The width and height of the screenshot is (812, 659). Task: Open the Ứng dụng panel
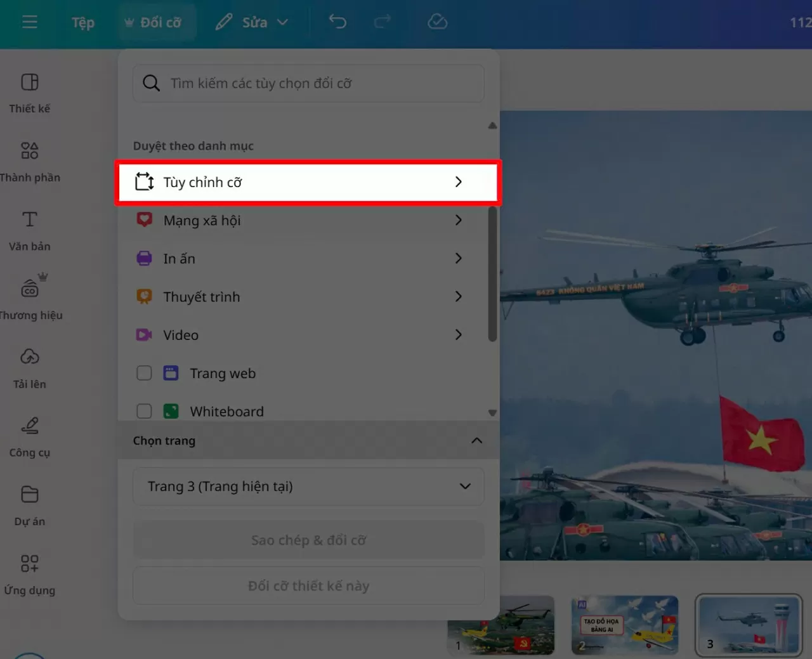(x=29, y=573)
